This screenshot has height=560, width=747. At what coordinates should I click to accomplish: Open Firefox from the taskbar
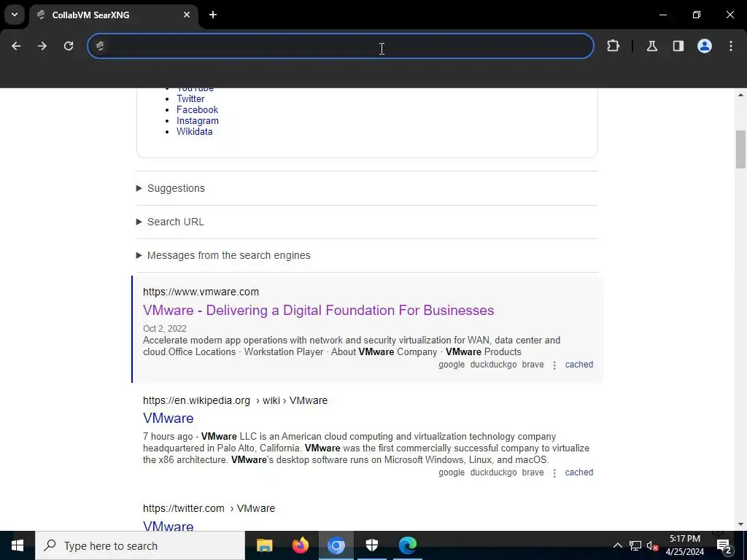click(300, 545)
